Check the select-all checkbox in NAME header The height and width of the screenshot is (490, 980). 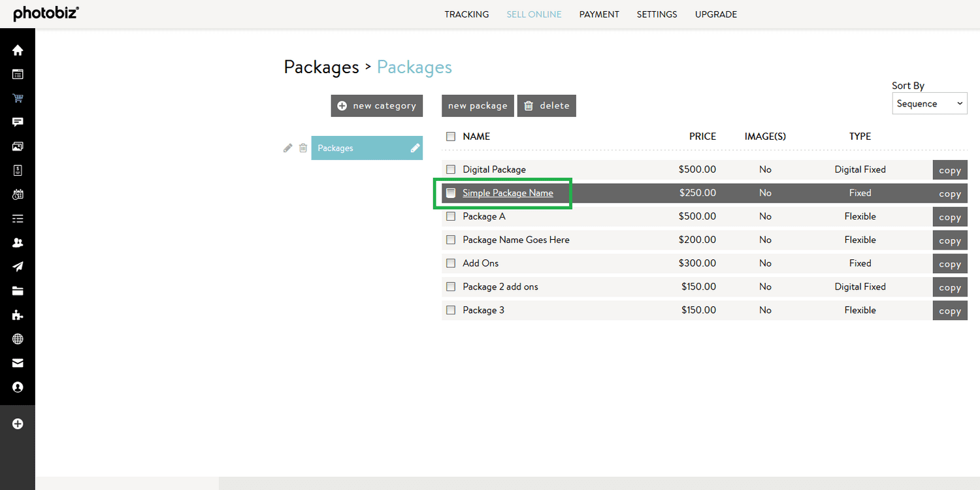pos(450,136)
